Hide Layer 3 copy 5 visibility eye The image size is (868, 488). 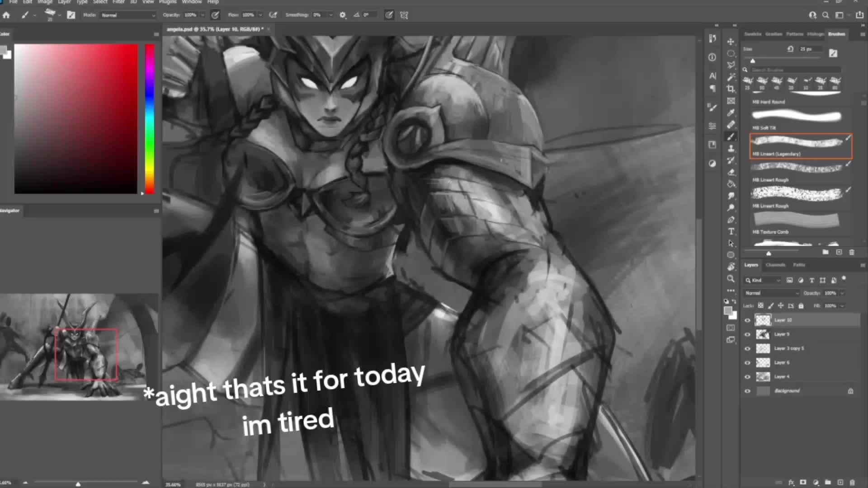pyautogui.click(x=747, y=349)
